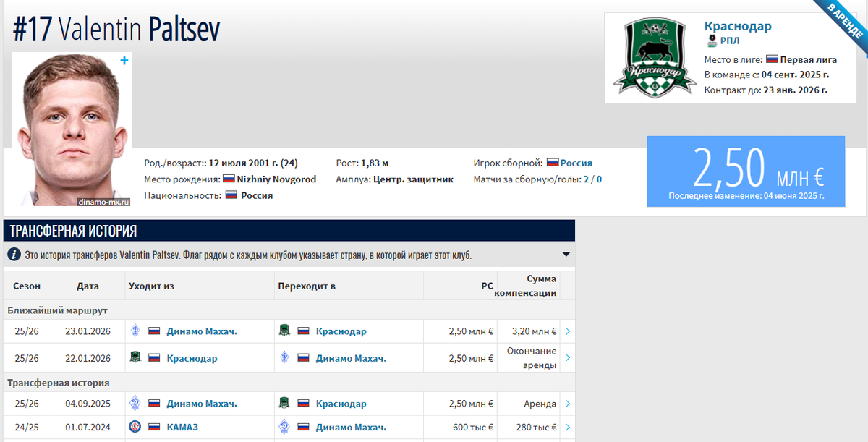Viewport: 868px width, 442px height.
Task: Click Dinamo Makhach. crest in 01.07.2024 destination
Action: (284, 428)
